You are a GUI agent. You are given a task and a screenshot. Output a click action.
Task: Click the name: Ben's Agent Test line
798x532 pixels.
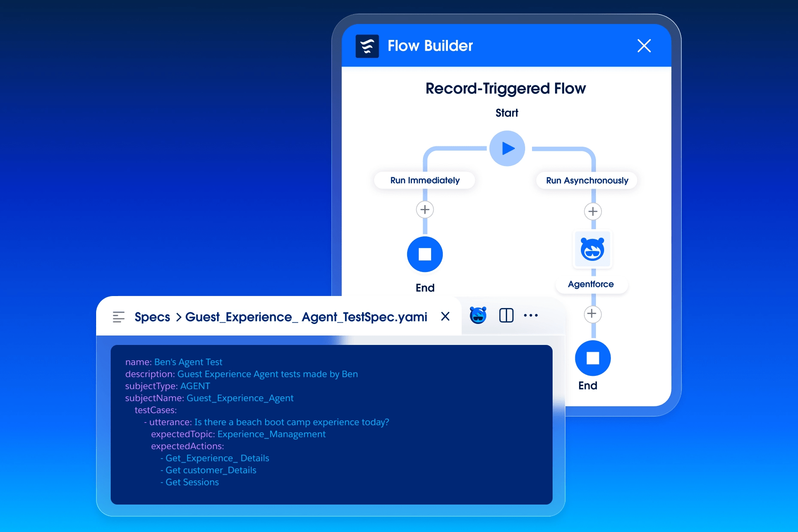(174, 362)
